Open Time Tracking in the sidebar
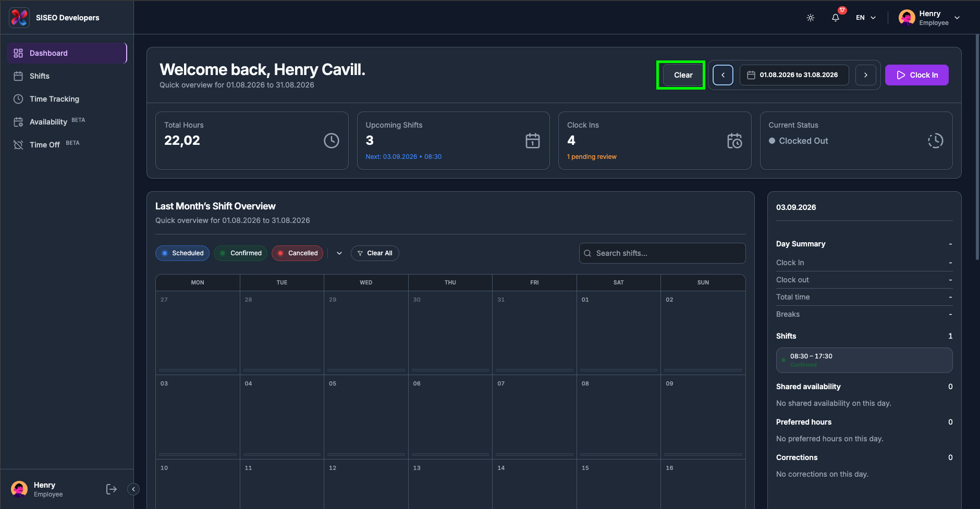The width and height of the screenshot is (980, 509). (x=67, y=99)
